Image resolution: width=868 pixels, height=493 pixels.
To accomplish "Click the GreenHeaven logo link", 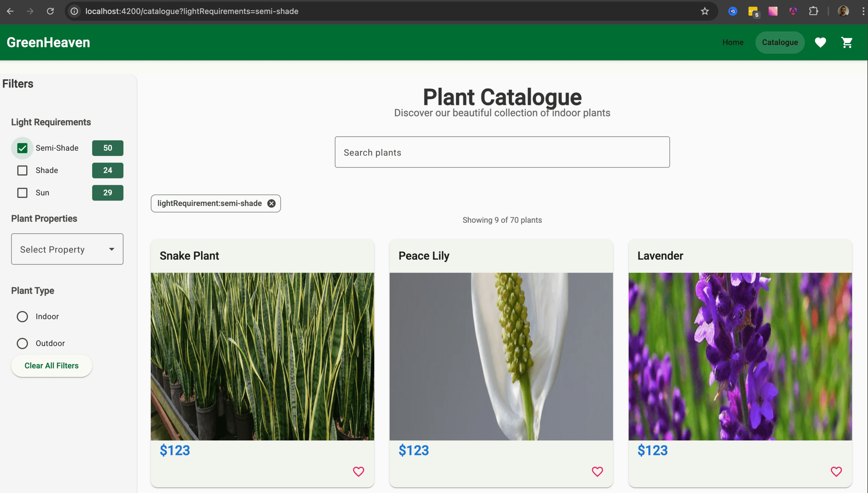I will tap(48, 42).
